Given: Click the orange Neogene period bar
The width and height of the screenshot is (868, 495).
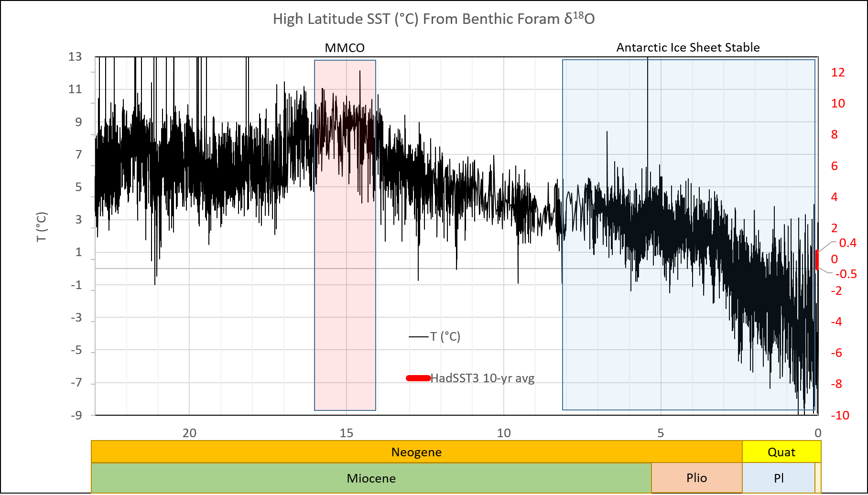Looking at the screenshot, I should coord(416,452).
